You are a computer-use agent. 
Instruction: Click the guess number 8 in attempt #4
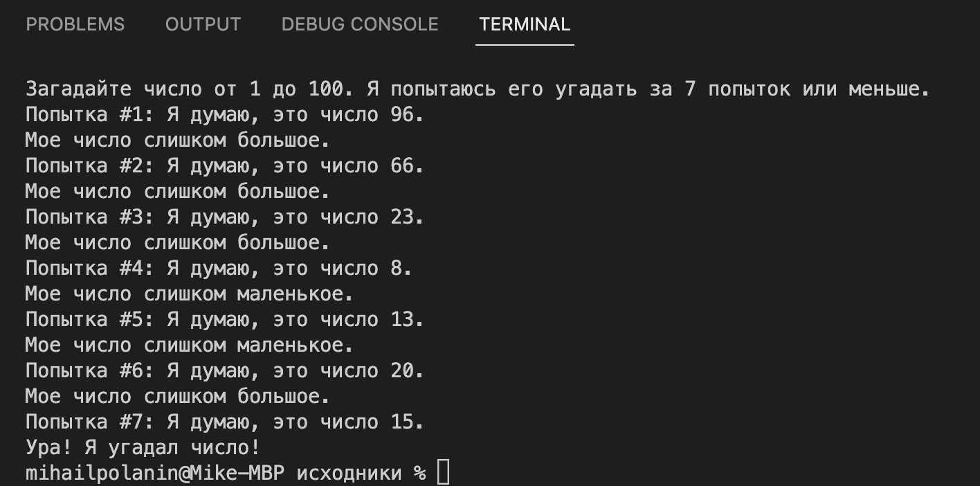point(394,268)
